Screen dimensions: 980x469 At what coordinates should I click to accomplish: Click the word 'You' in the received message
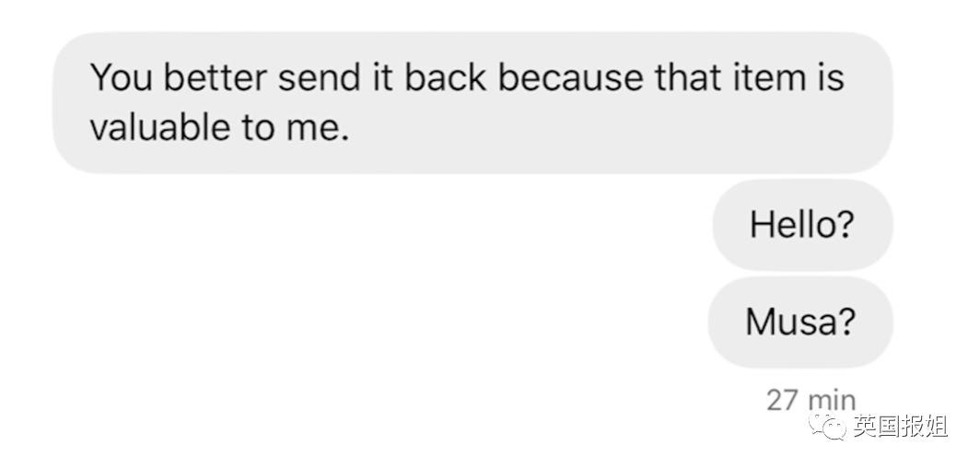click(122, 78)
